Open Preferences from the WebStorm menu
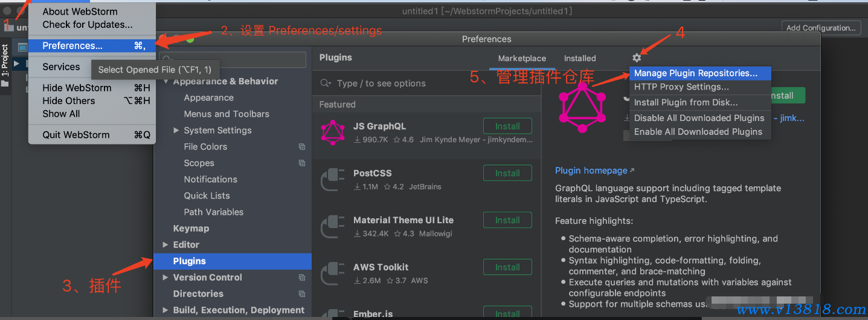 coord(92,46)
